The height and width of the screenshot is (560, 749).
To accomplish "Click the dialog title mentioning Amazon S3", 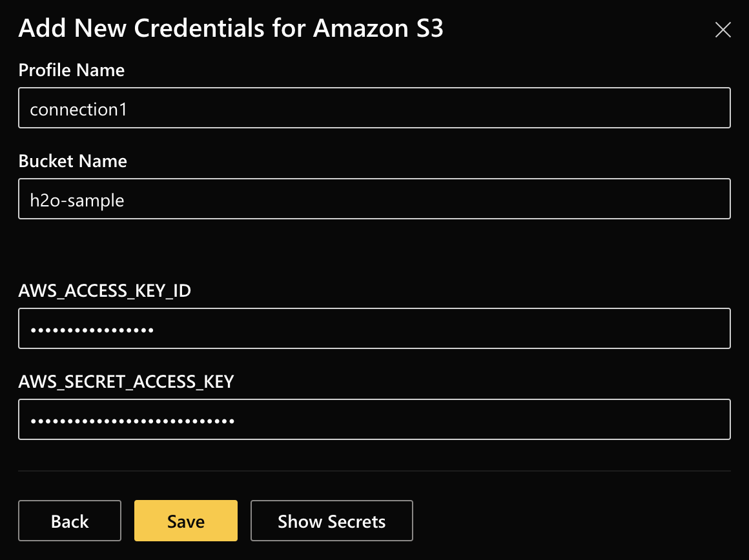I will pyautogui.click(x=231, y=29).
